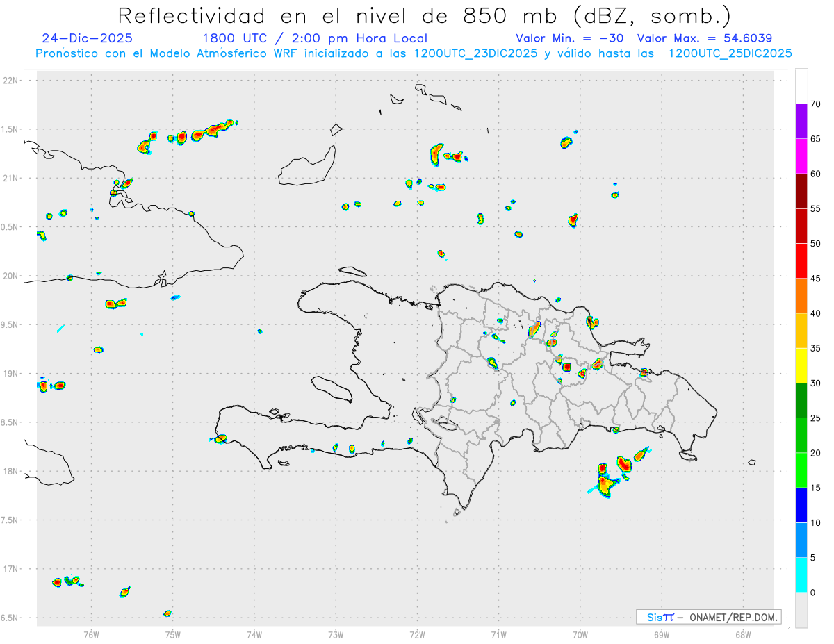Select the latitude axis label '21N'

tap(12, 178)
